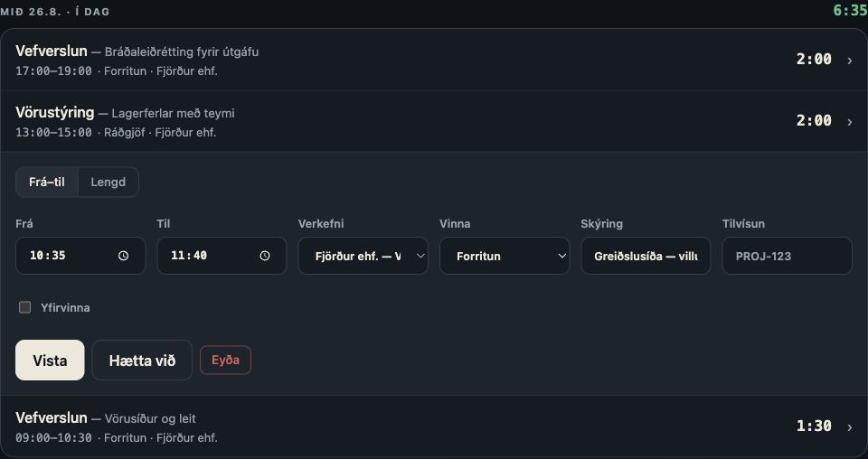This screenshot has height=459, width=868.
Task: Expand the Bráðaleiðrétting fyrir útgáfu entry chevron
Action: 850,61
